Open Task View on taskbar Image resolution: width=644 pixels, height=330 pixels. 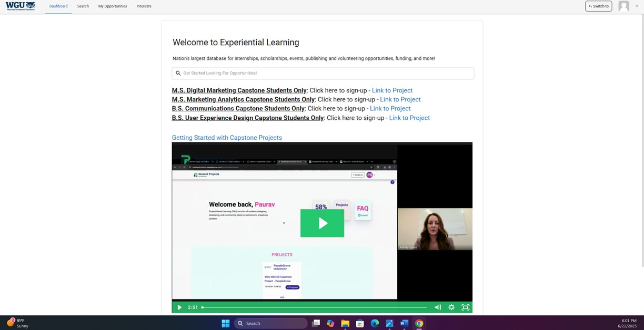tap(316, 323)
